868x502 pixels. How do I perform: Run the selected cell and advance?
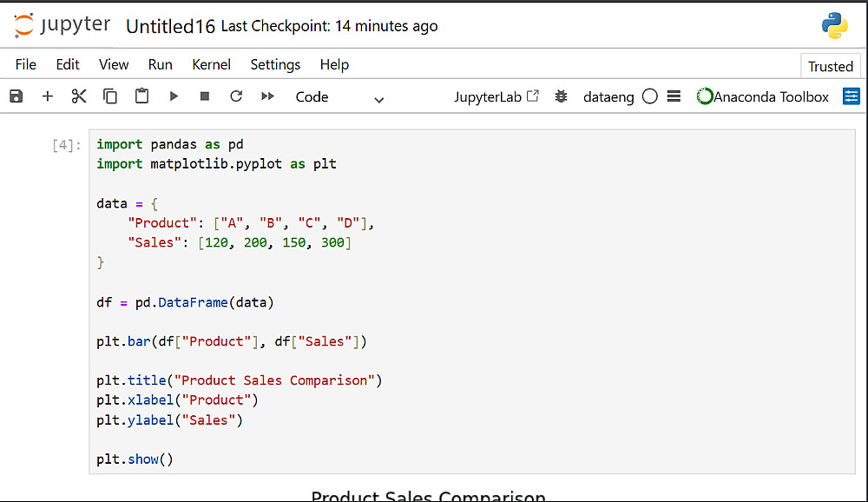[x=174, y=96]
